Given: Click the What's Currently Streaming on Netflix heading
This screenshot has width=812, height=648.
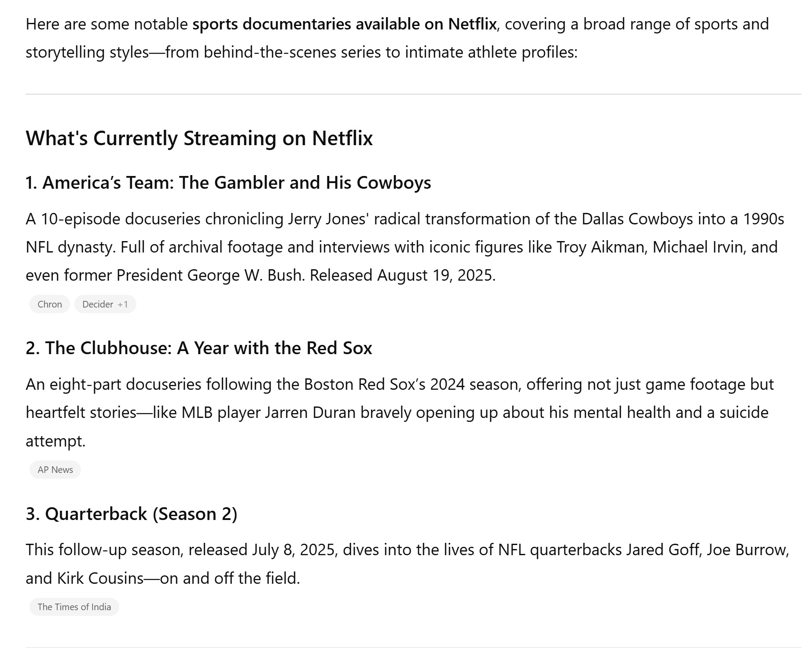Looking at the screenshot, I should [199, 138].
